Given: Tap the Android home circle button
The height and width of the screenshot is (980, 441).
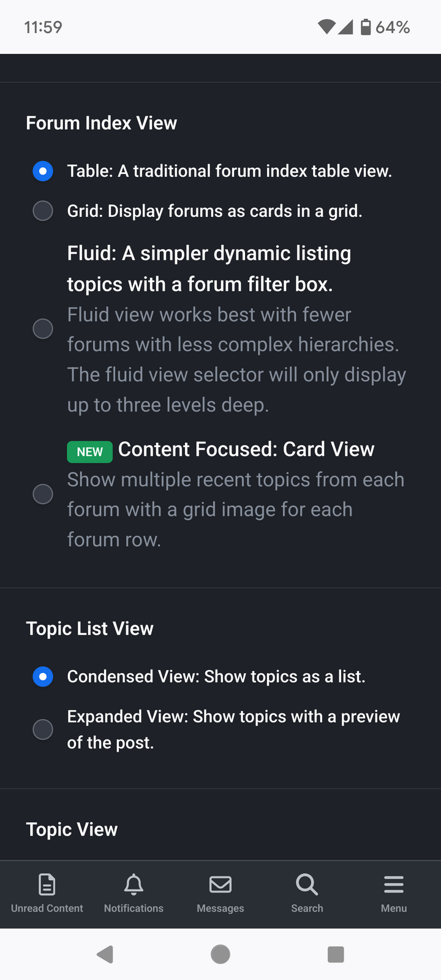Looking at the screenshot, I should click(221, 954).
